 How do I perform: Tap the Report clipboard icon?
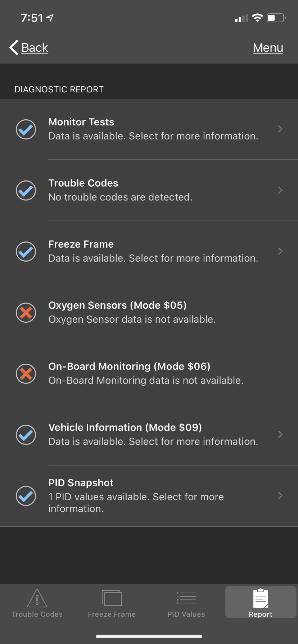[261, 598]
